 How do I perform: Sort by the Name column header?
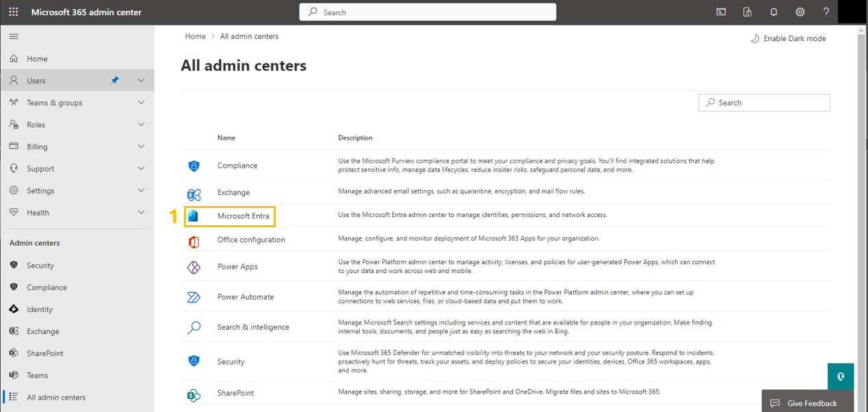226,138
